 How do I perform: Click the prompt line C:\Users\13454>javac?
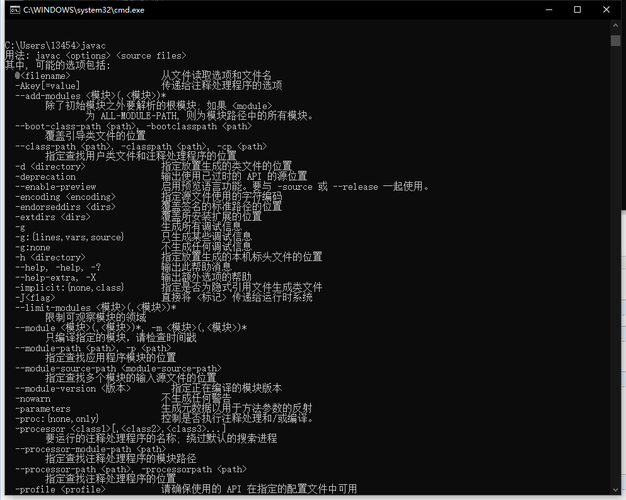(x=55, y=46)
